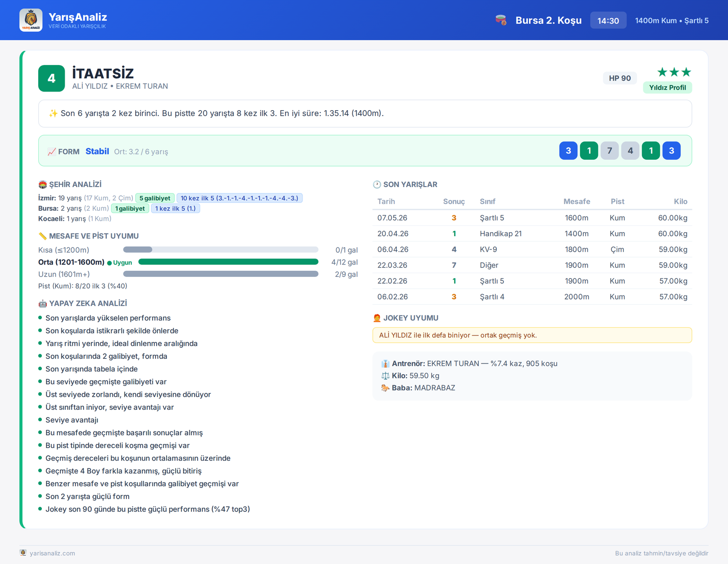Click the 07.05.26 race date
This screenshot has width=728, height=564.
pyautogui.click(x=392, y=218)
